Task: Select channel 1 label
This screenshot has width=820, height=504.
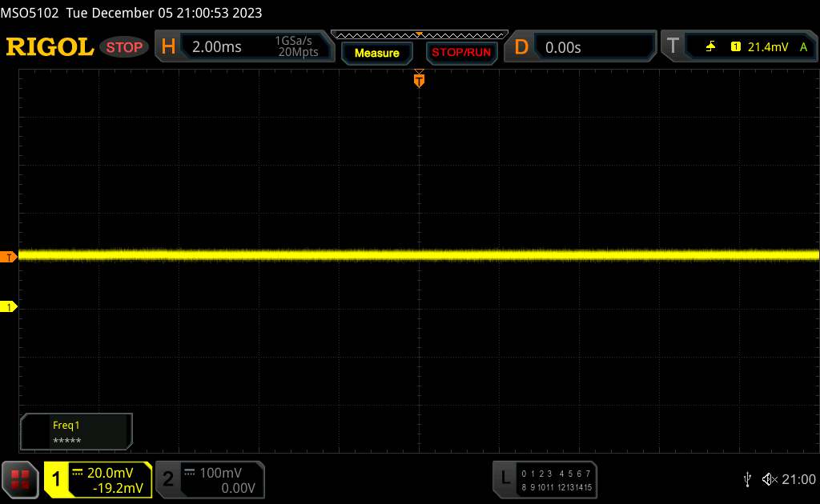Action: click(56, 479)
